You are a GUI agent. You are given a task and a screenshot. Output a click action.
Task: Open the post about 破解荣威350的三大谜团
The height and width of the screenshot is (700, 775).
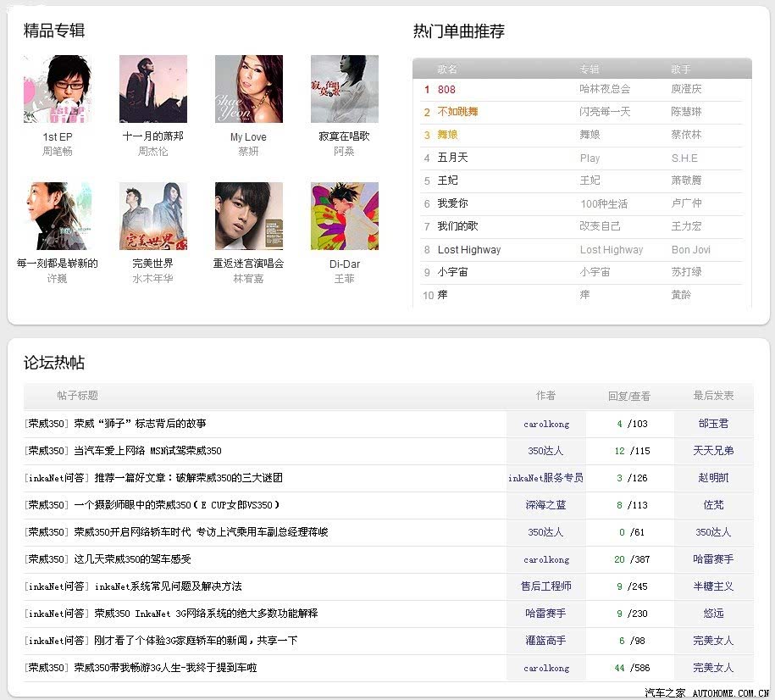click(189, 478)
